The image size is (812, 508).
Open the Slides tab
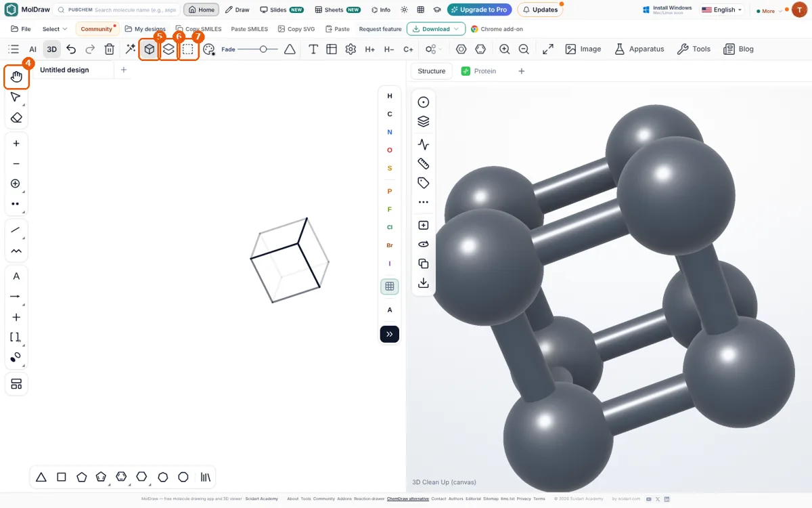(x=282, y=10)
